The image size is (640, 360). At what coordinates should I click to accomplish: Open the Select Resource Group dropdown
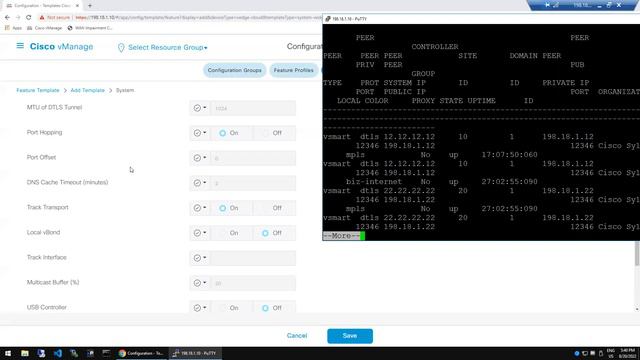pos(167,48)
